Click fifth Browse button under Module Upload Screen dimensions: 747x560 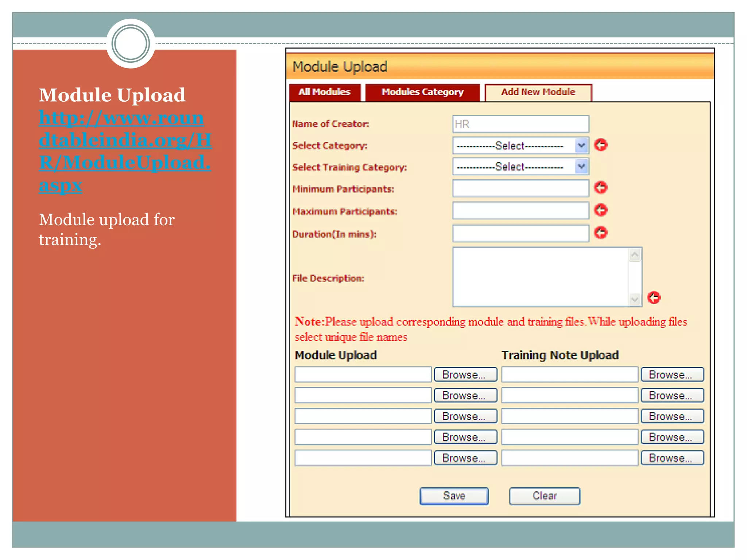tap(465, 458)
